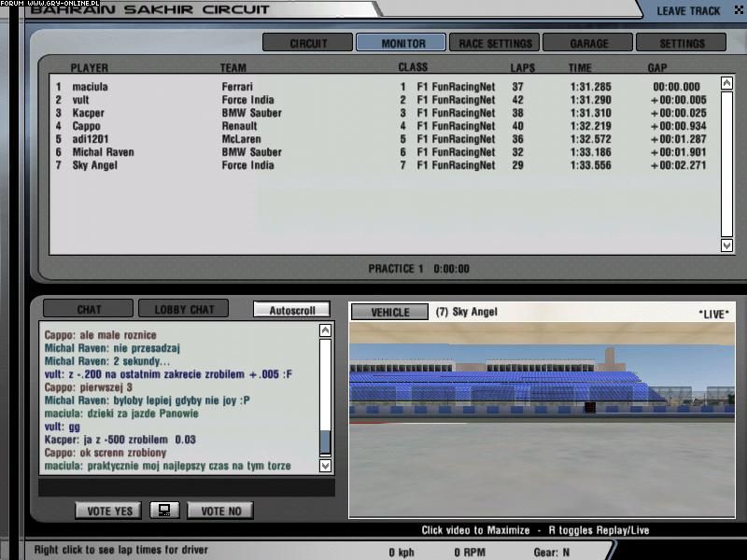Click the TIME column header

click(x=579, y=67)
